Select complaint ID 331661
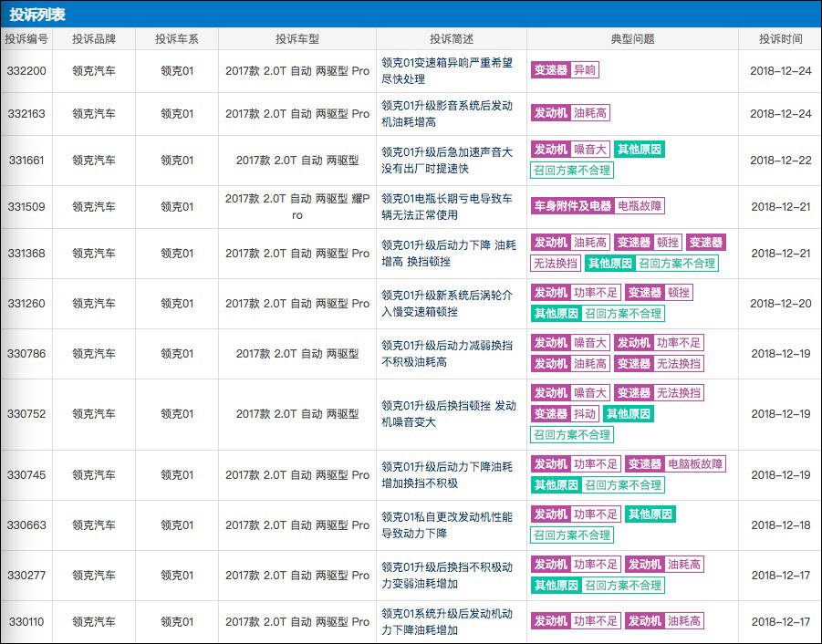 click(x=26, y=161)
